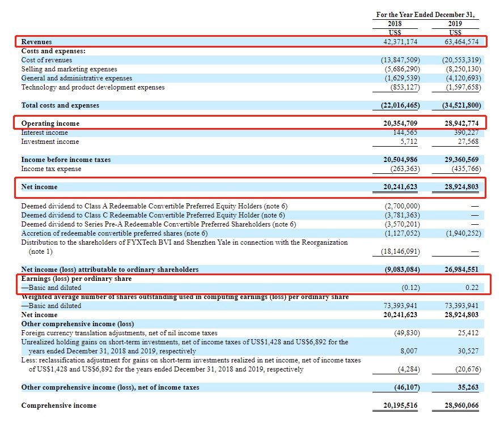Select the 2019 general and administrative value (4,120,693)
Screen dimensions: 504x427
[461, 78]
